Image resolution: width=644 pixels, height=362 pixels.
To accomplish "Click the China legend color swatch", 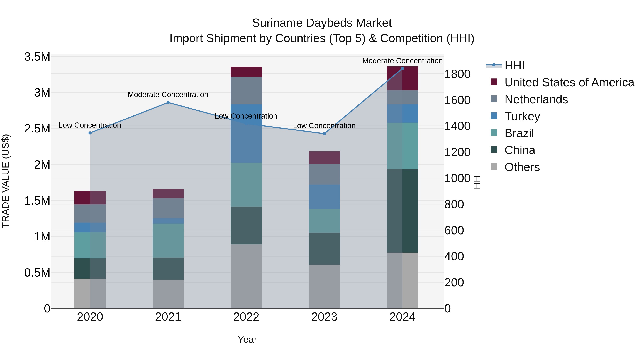I will (494, 149).
